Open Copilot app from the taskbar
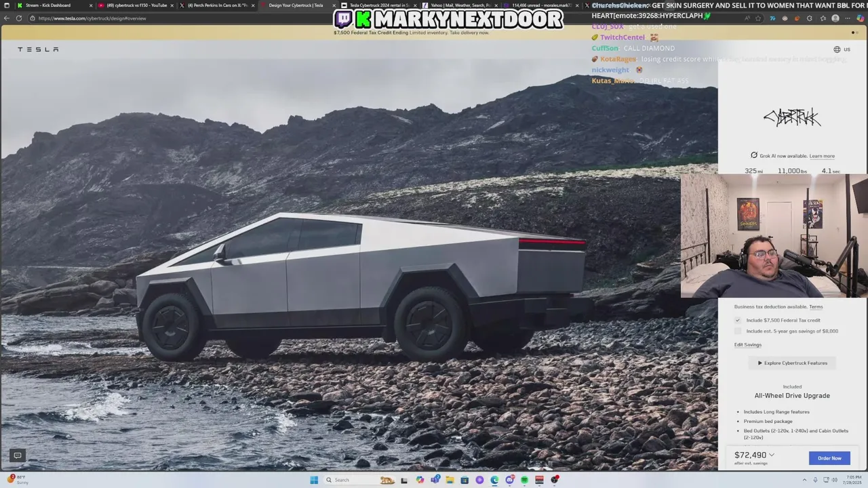 tap(420, 480)
